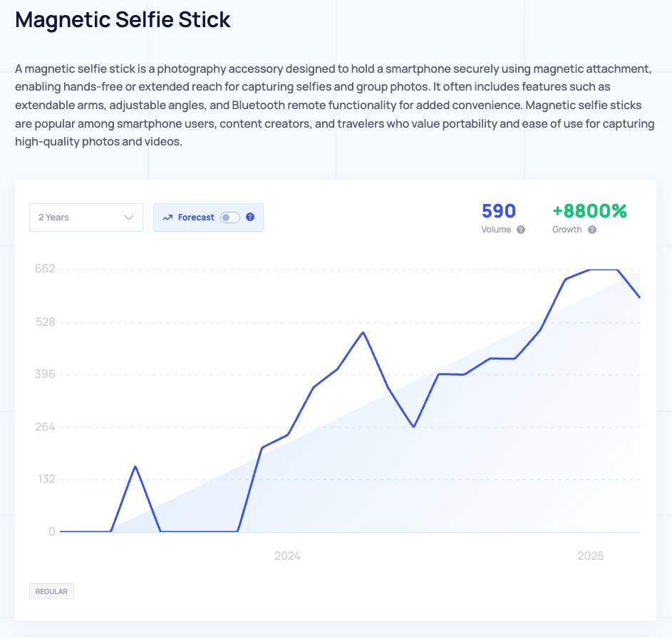Toggle the Forecast switch on
672x639 pixels.
(230, 218)
